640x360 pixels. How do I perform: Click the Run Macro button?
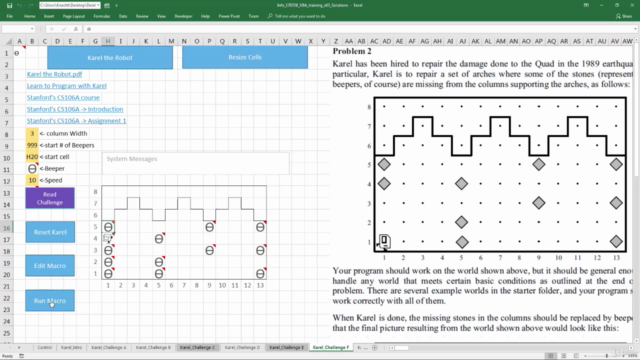click(x=50, y=301)
